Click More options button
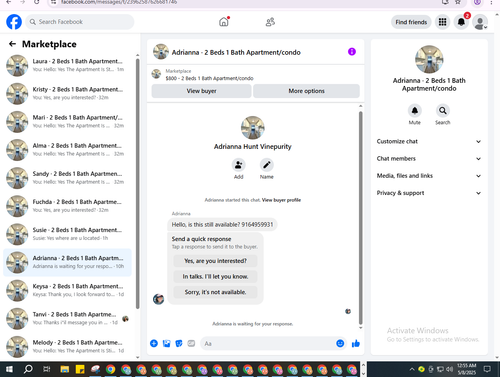The image size is (500, 377). point(306,91)
